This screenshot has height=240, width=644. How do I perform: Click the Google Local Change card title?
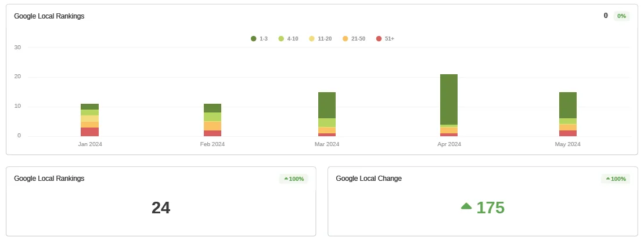click(x=369, y=179)
